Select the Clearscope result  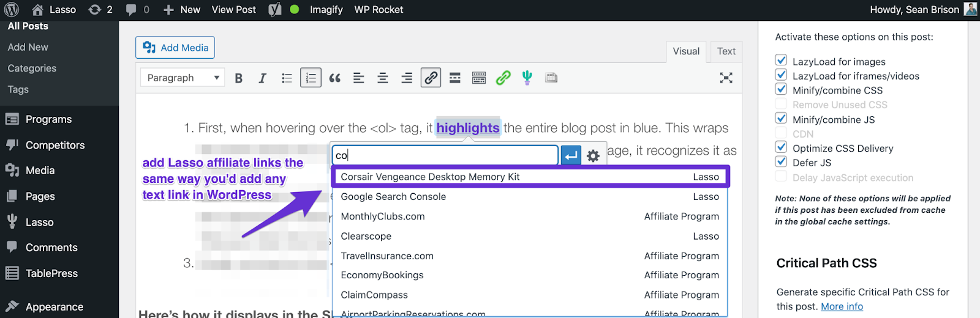pyautogui.click(x=530, y=236)
